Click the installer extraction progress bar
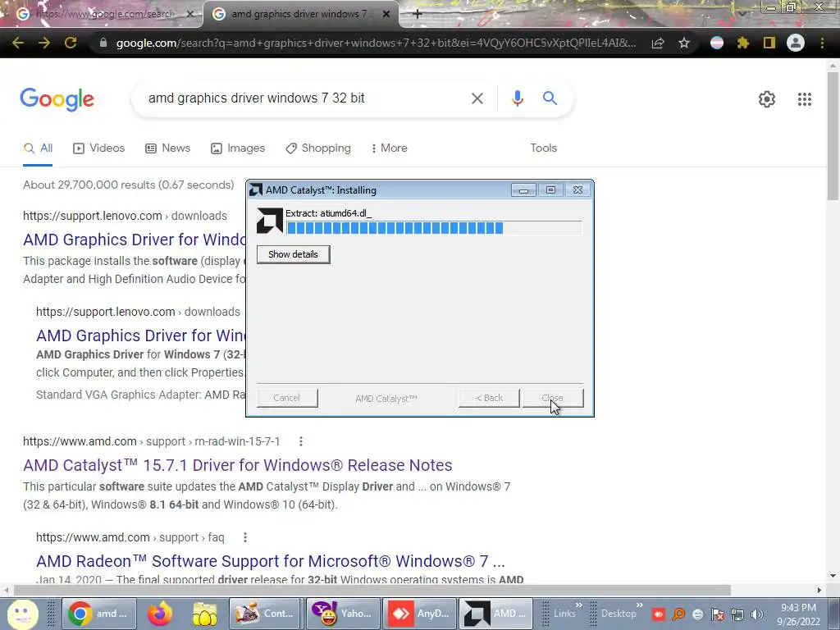This screenshot has width=840, height=630. 433,228
